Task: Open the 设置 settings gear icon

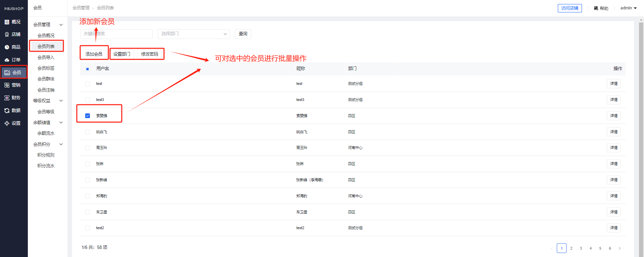Action: pos(7,123)
